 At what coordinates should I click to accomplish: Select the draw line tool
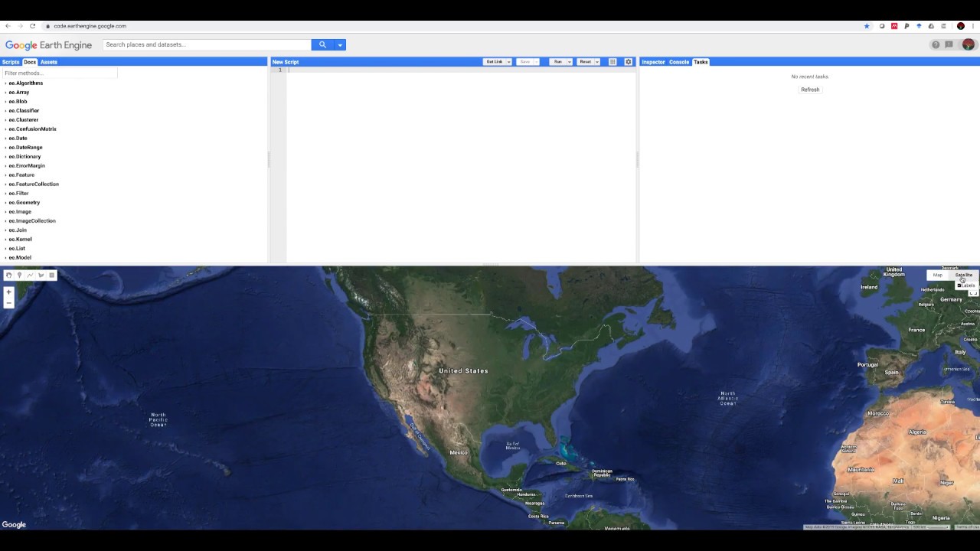(x=30, y=275)
